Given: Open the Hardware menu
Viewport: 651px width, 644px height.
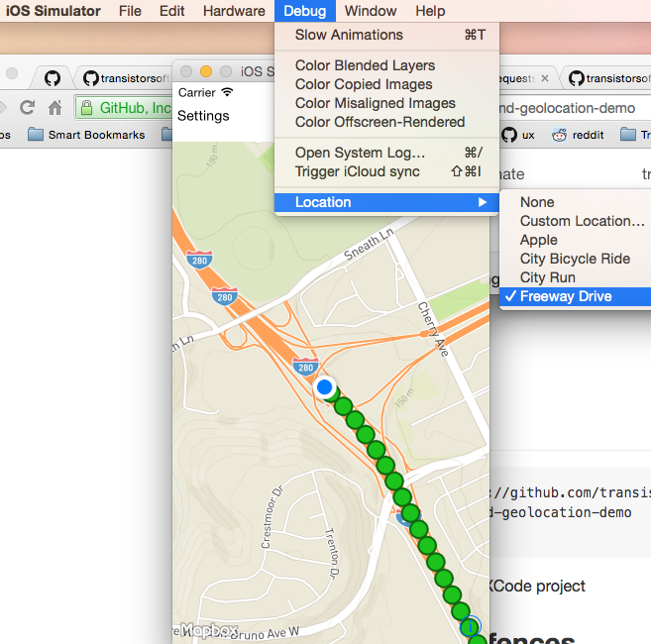Looking at the screenshot, I should [234, 11].
